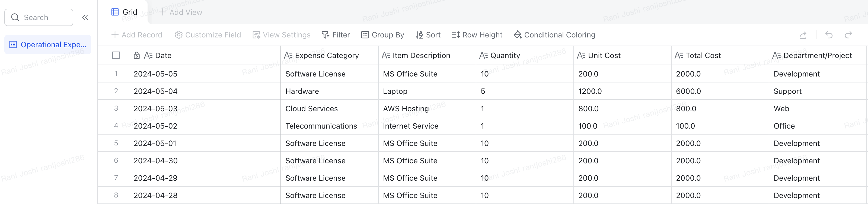
Task: Click the Search input field
Action: 39,18
